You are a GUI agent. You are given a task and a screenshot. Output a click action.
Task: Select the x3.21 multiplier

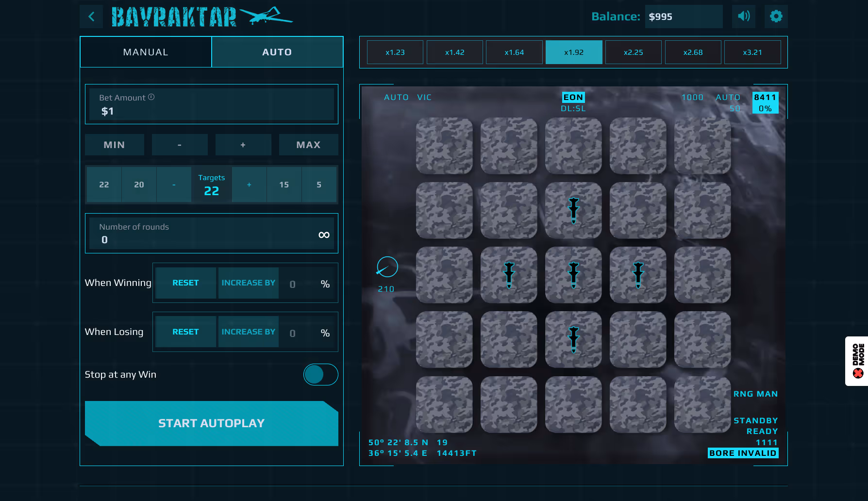click(x=752, y=52)
